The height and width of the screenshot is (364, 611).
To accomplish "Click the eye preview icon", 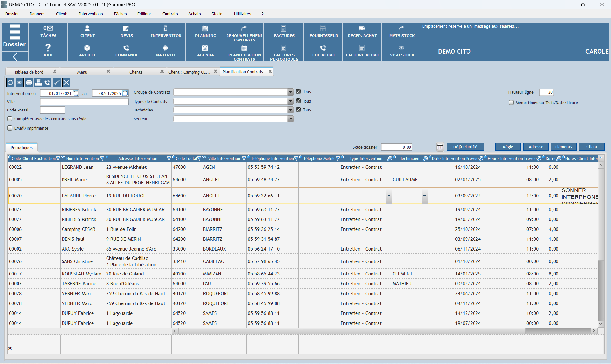I will (19, 83).
